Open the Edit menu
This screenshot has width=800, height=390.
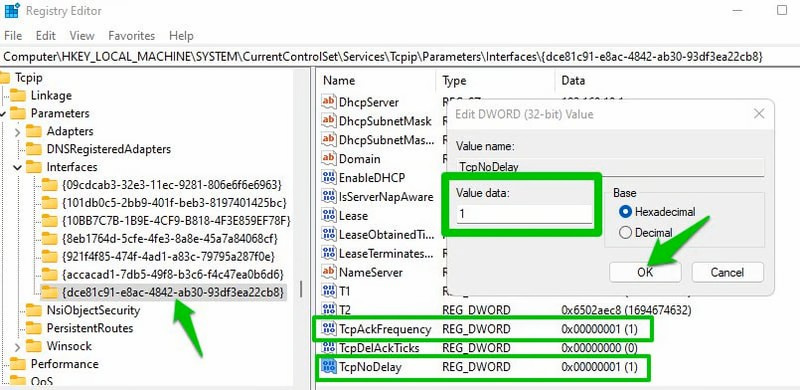click(45, 36)
